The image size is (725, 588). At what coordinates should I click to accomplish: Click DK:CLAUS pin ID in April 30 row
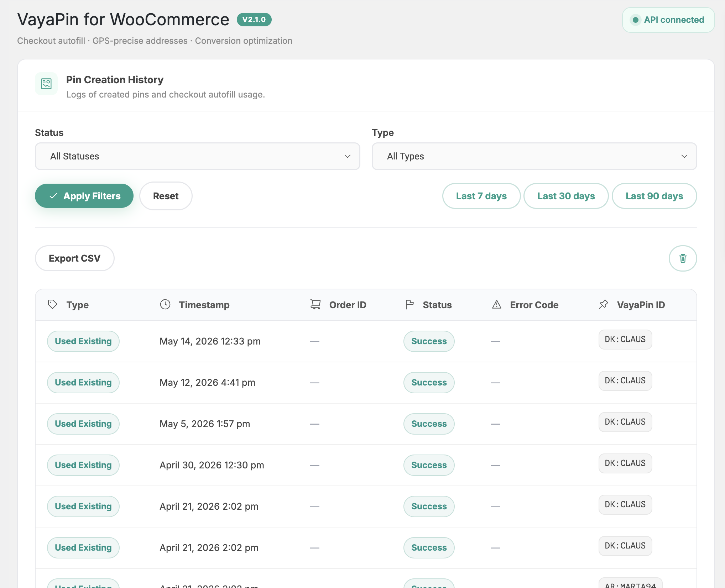click(625, 463)
